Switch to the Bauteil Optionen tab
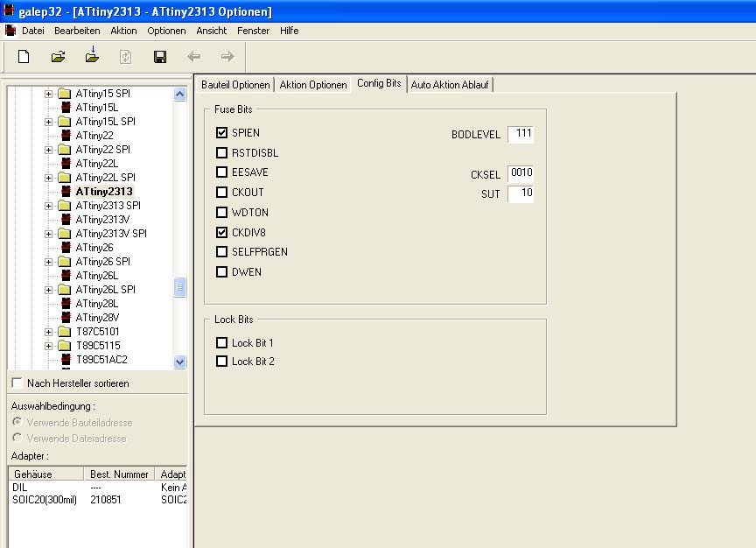The height and width of the screenshot is (548, 756). 235,84
